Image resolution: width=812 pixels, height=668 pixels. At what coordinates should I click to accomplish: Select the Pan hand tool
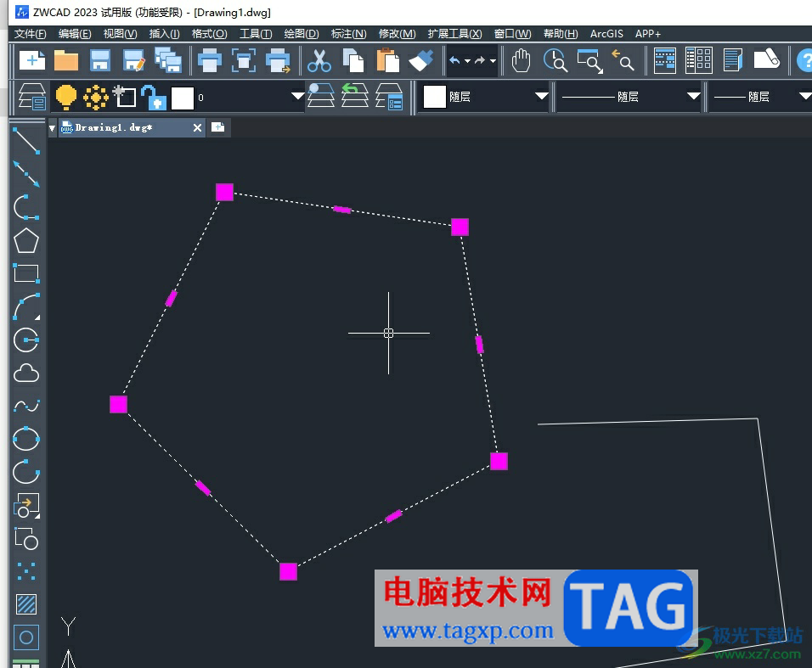(x=521, y=60)
